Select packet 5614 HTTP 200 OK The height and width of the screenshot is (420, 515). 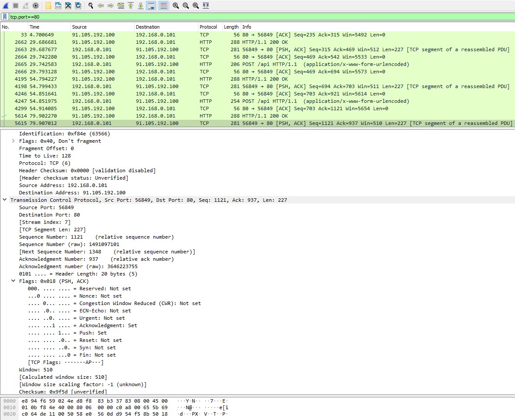(257, 116)
